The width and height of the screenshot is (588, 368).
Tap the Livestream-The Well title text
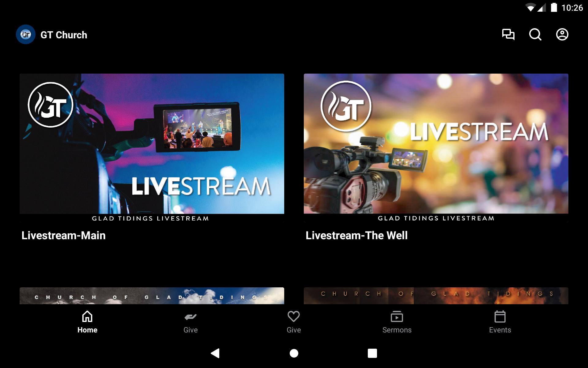click(356, 236)
